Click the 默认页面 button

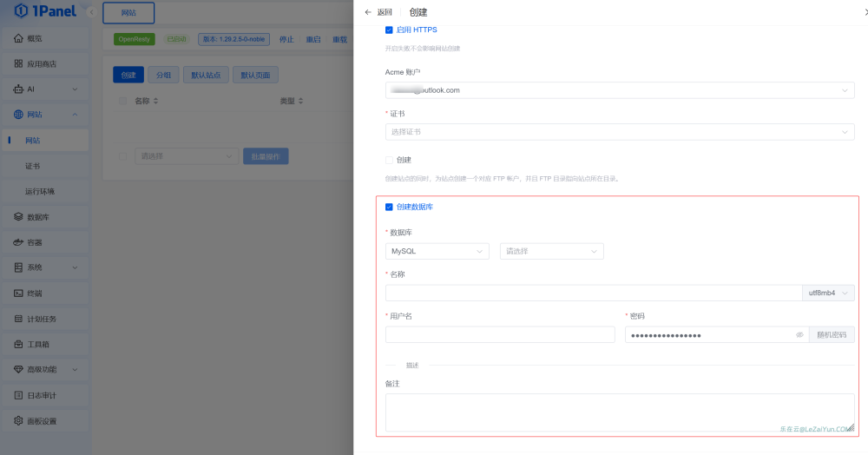point(255,75)
